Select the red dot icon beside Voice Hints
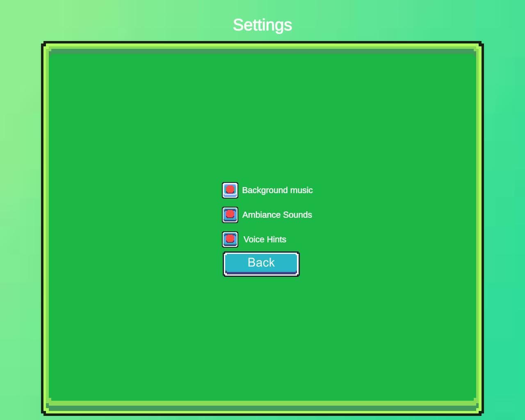The width and height of the screenshot is (525, 420). pos(230,239)
